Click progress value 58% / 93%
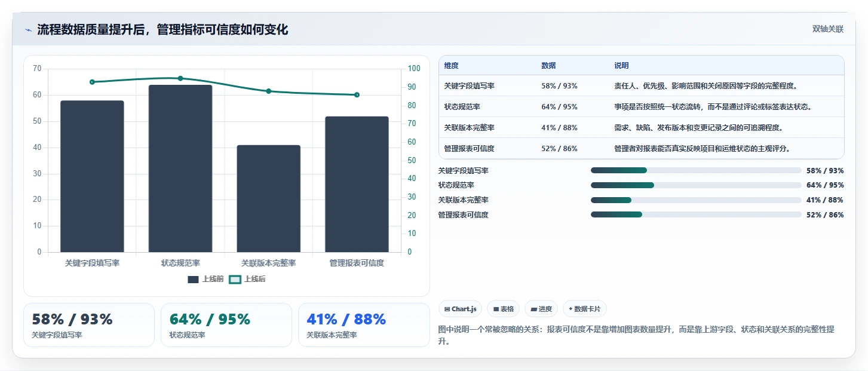 point(825,170)
